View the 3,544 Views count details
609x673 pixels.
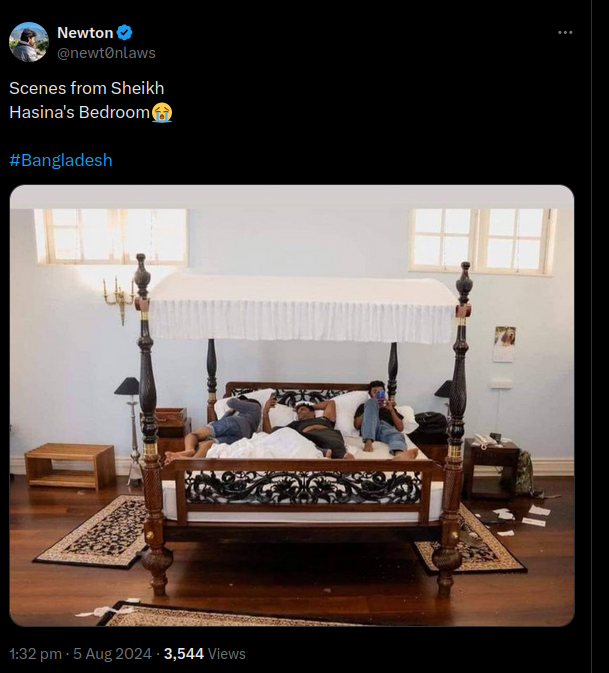tap(205, 654)
